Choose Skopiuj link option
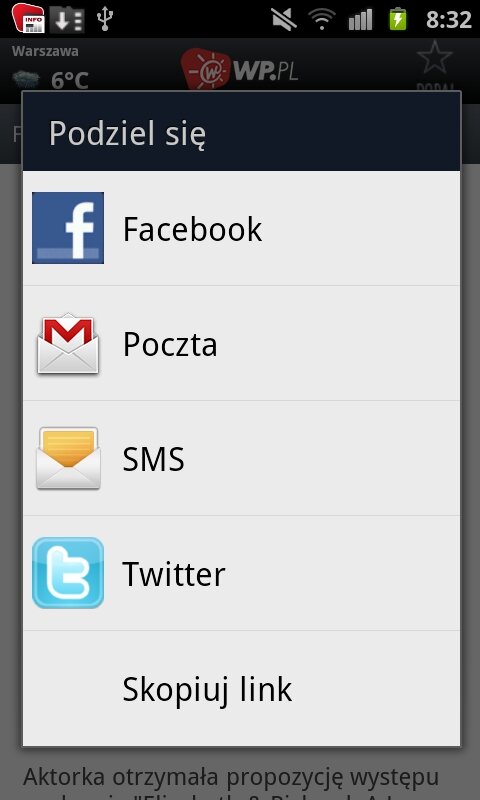The height and width of the screenshot is (800, 480). coord(241,688)
